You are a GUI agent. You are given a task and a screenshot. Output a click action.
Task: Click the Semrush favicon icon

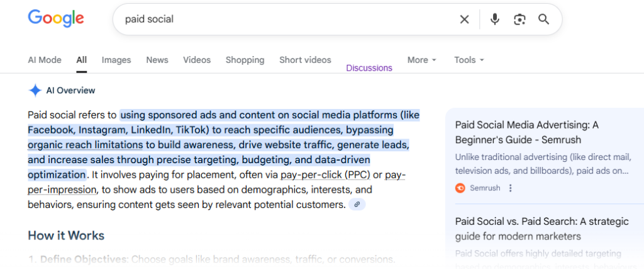coord(460,188)
